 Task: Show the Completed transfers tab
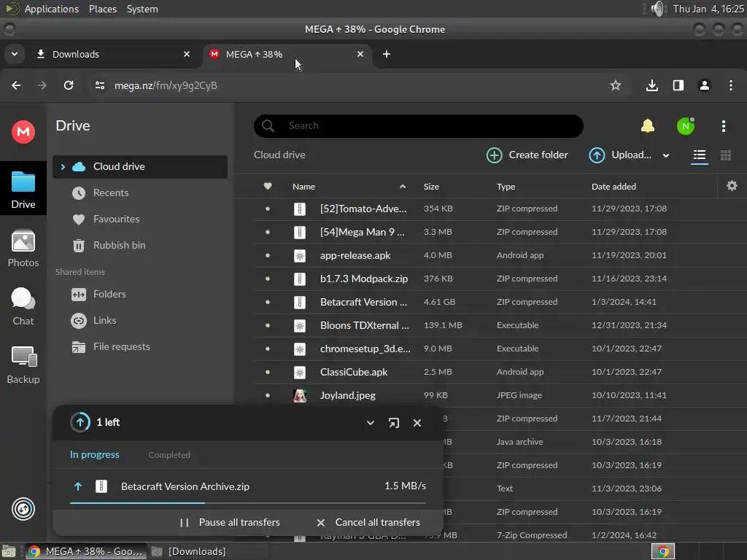pyautogui.click(x=169, y=455)
